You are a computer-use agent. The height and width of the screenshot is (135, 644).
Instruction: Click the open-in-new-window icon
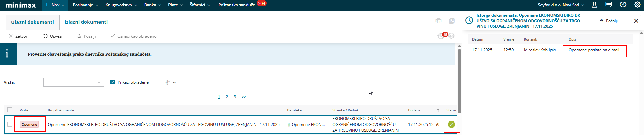tap(452, 21)
